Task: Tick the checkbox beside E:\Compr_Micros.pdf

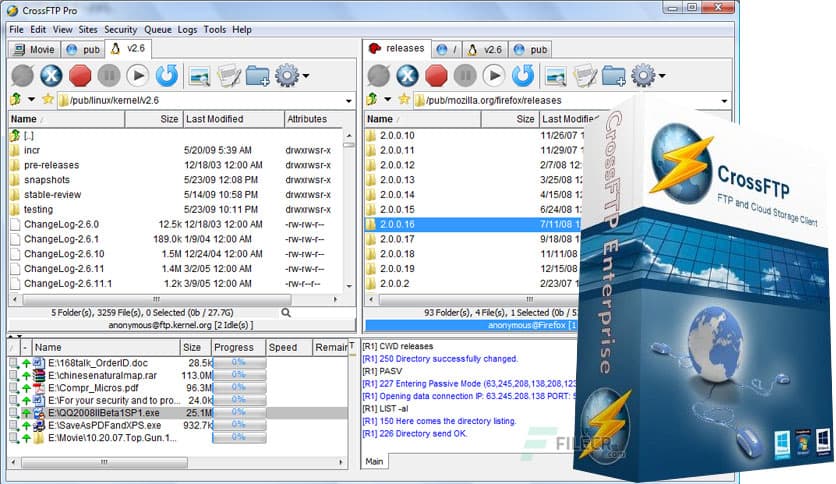Action: point(14,388)
